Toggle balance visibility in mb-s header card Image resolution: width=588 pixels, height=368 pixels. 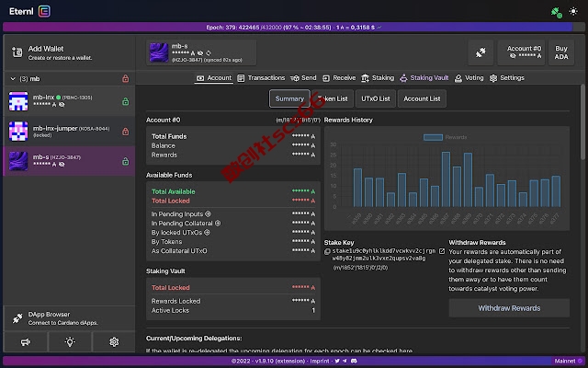click(200, 53)
